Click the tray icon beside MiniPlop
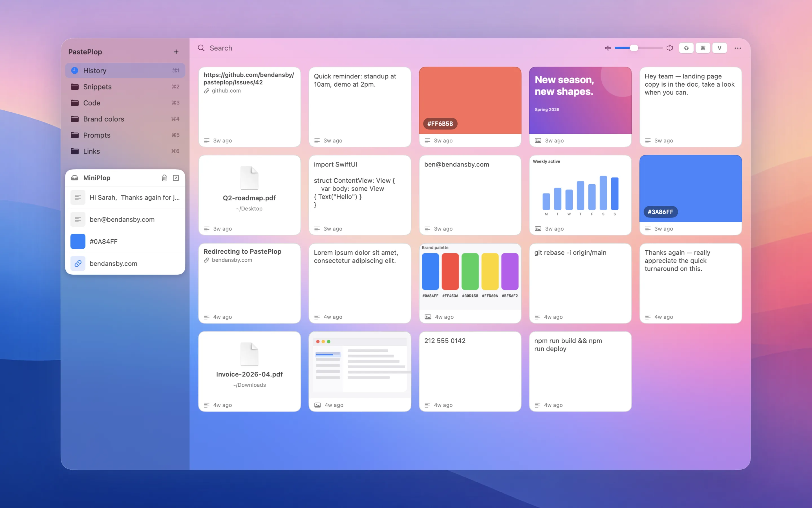Screen dimensions: 812x508 (74, 178)
